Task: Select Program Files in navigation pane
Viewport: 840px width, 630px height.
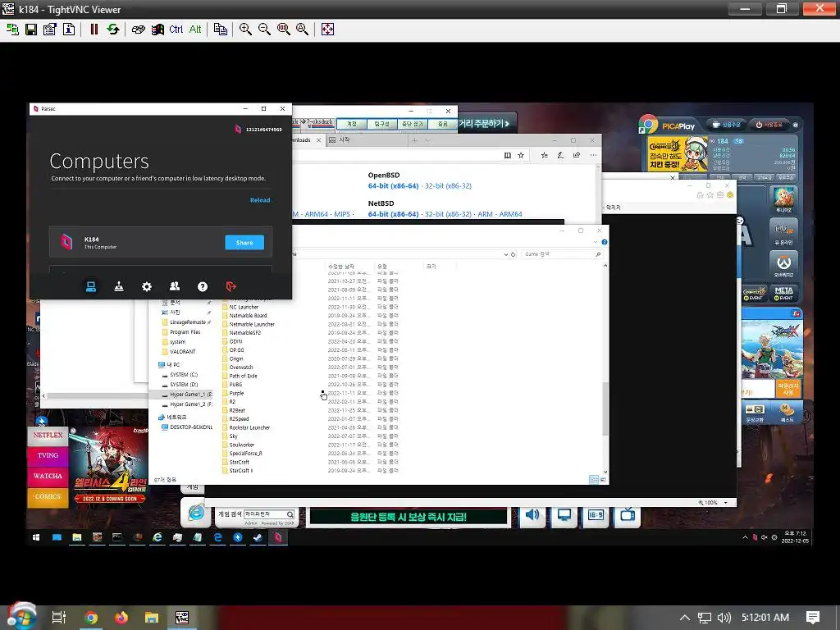Action: (185, 331)
